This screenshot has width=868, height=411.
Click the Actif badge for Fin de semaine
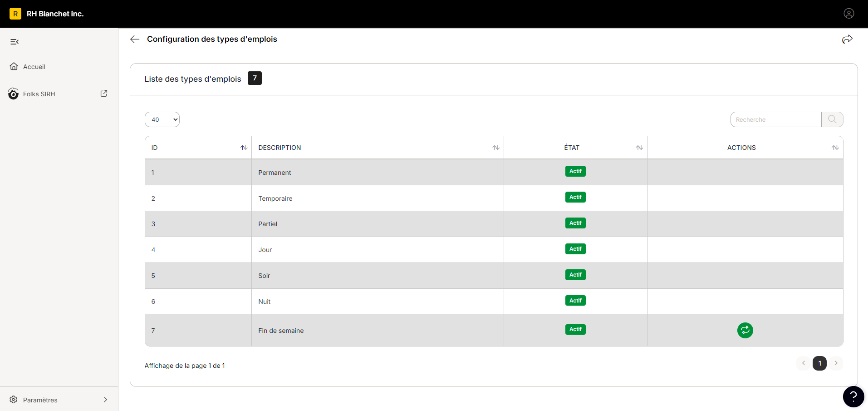[575, 329]
